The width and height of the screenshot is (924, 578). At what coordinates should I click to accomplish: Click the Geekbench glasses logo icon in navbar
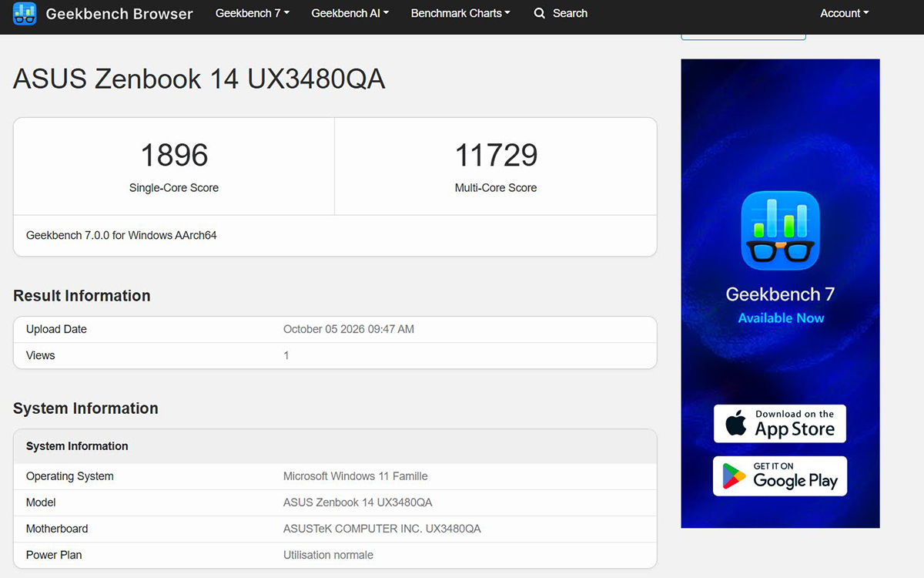click(25, 13)
